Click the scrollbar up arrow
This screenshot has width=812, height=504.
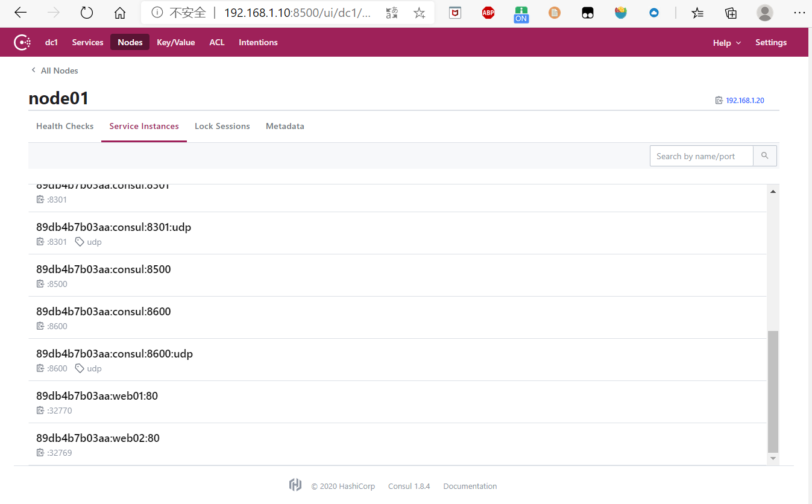[x=773, y=191]
